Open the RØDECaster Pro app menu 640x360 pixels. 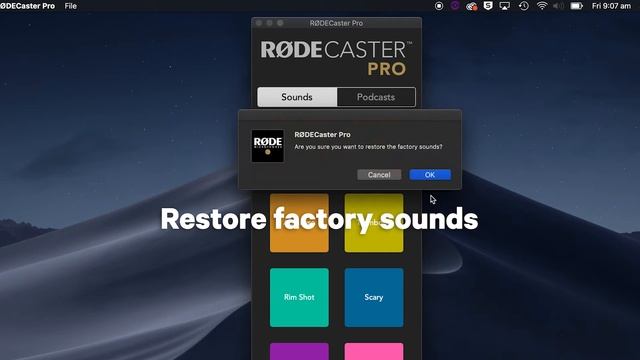point(27,6)
